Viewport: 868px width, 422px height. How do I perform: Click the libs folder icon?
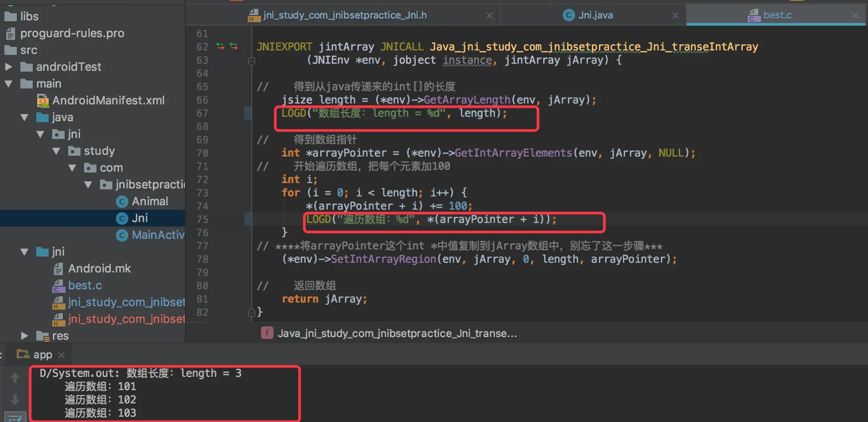tap(11, 16)
